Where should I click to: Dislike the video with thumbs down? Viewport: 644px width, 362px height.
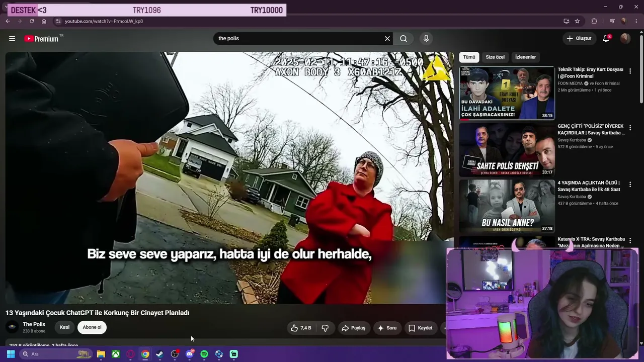(325, 328)
